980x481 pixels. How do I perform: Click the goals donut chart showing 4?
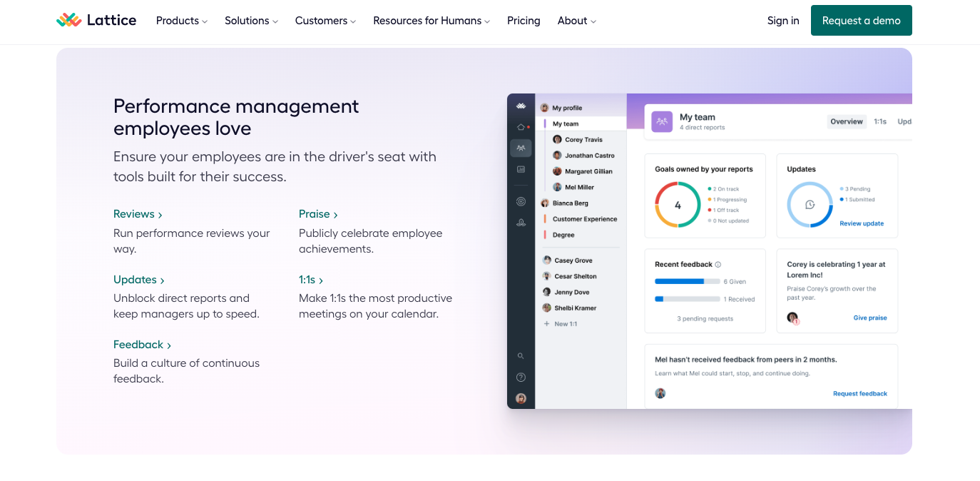pyautogui.click(x=678, y=205)
